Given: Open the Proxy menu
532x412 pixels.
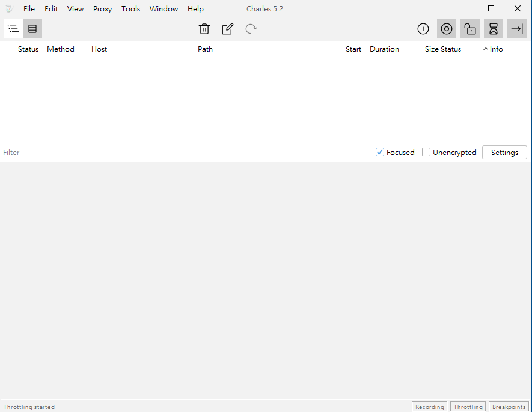Looking at the screenshot, I should click(102, 9).
